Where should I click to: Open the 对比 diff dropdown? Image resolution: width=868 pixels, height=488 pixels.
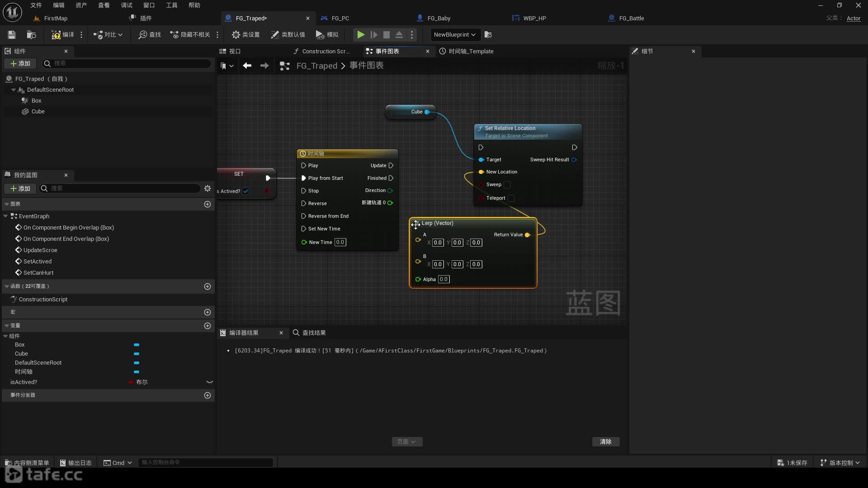(x=108, y=35)
